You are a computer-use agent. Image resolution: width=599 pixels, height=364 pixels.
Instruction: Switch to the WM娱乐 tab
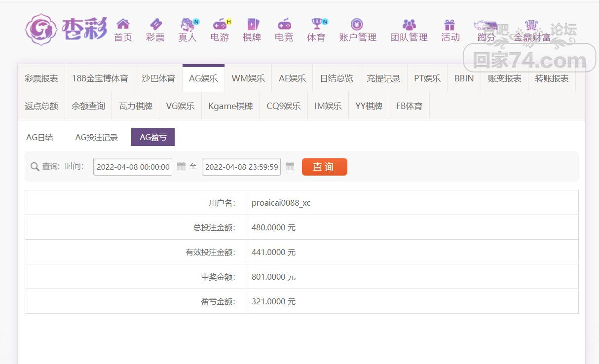pyautogui.click(x=248, y=78)
